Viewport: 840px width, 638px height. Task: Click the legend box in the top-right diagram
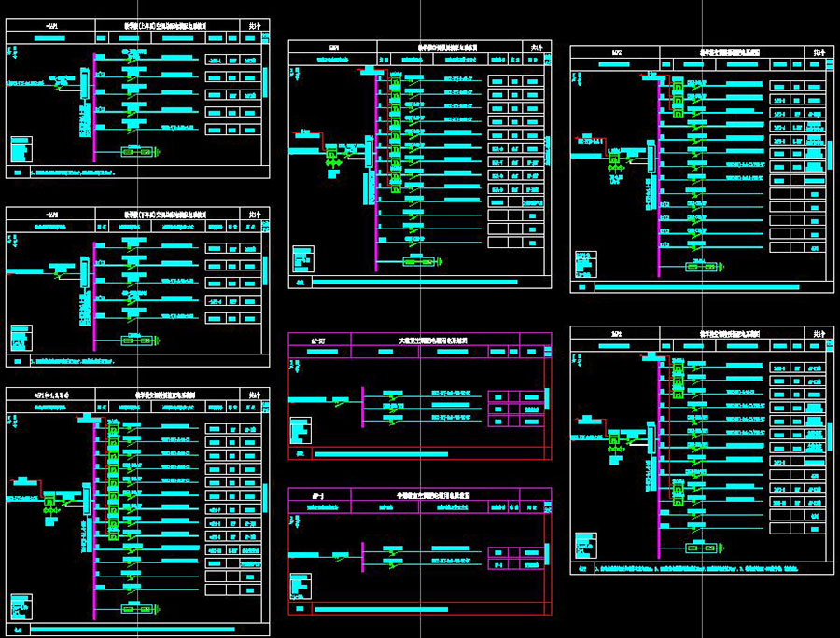[585, 264]
